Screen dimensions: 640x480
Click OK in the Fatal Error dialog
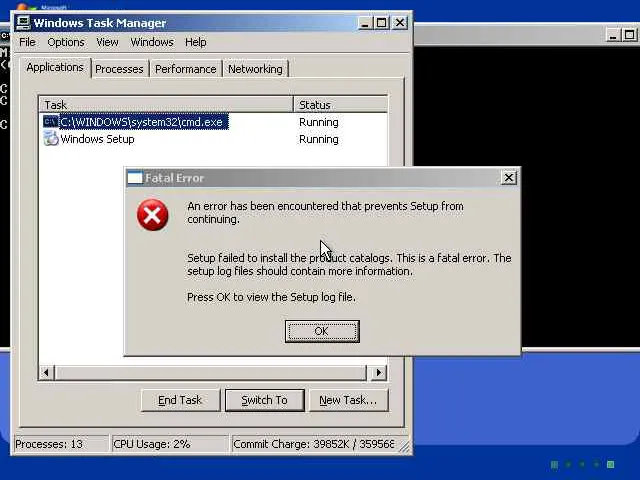point(322,331)
